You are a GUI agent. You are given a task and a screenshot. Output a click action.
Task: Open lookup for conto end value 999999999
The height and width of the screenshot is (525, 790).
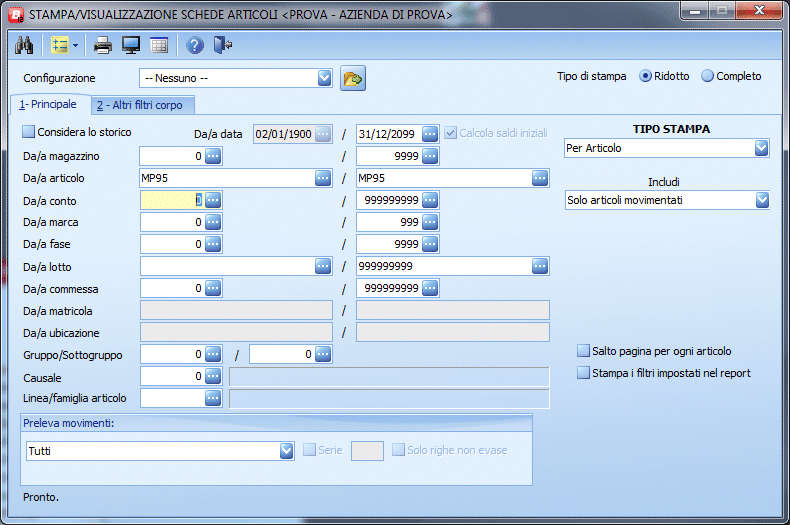pos(430,200)
